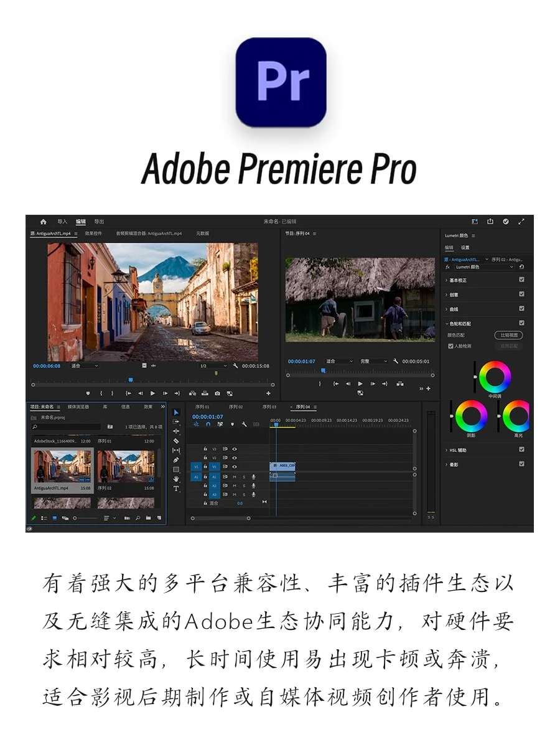The image size is (560, 747).
Task: Hide track V3 with eye icon
Action: coord(235,449)
